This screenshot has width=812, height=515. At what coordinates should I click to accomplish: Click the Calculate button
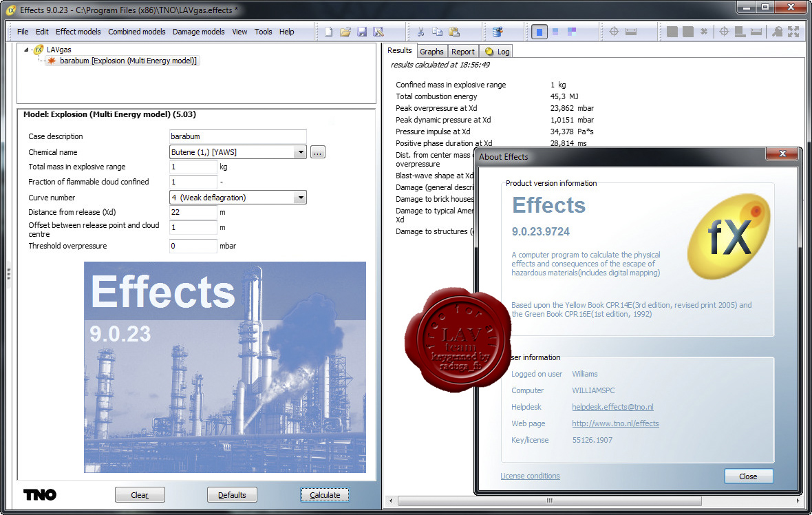(x=325, y=495)
